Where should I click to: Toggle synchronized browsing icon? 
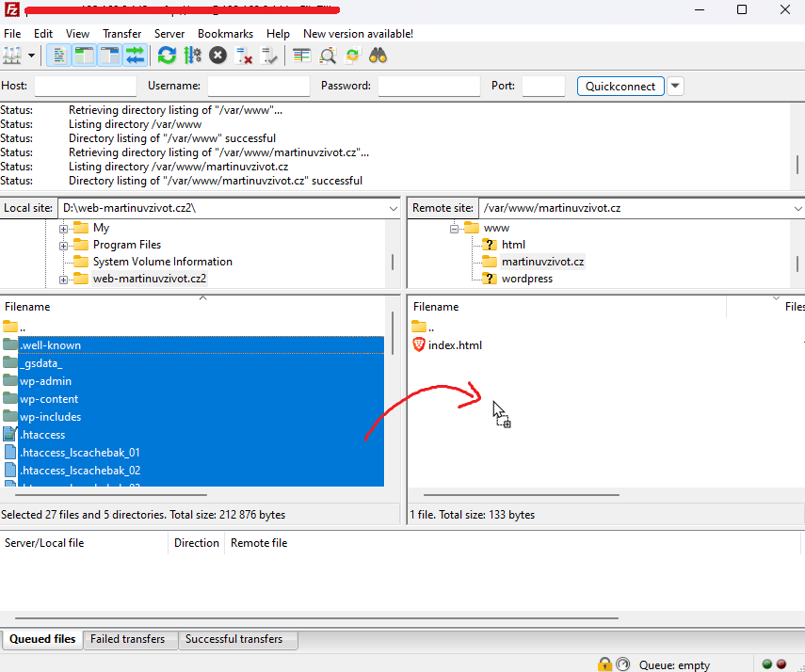pos(353,56)
